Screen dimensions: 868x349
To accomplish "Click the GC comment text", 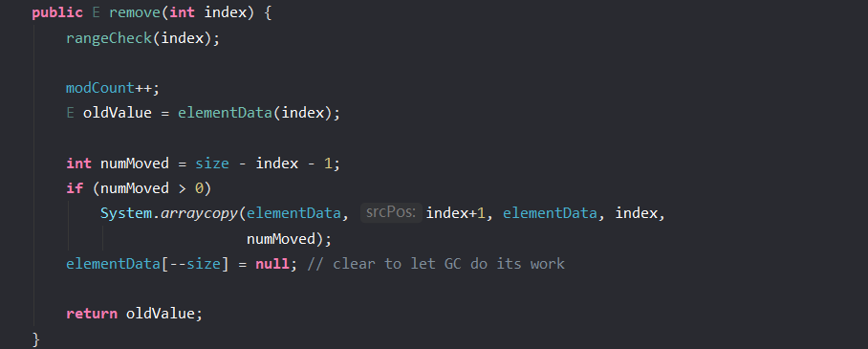I will pos(435,263).
